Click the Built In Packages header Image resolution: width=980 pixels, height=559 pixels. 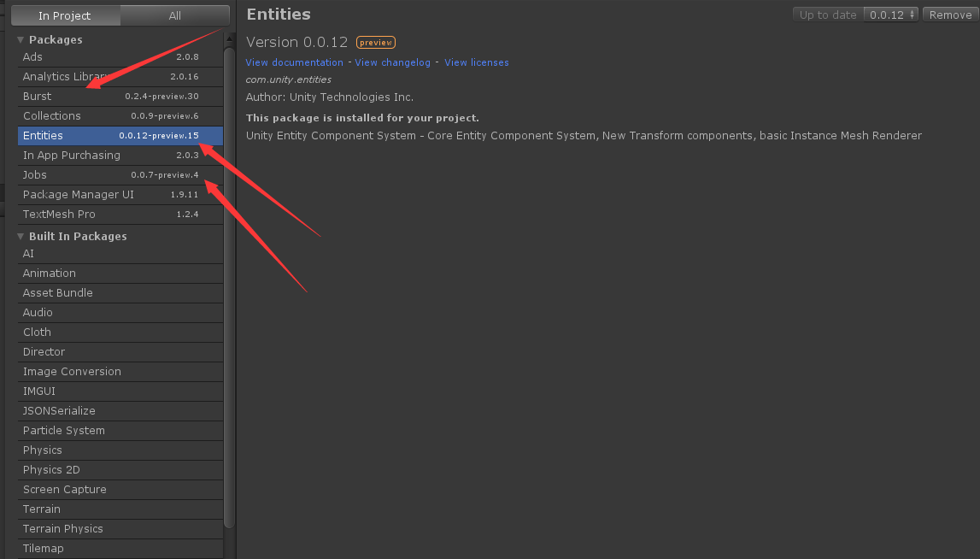pos(78,237)
